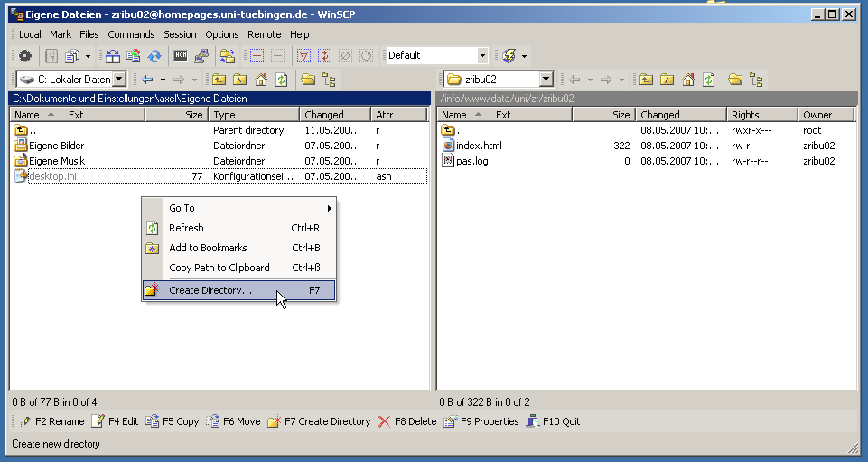
Task: Click the Synchronize blue arrows icon
Action: click(x=154, y=55)
